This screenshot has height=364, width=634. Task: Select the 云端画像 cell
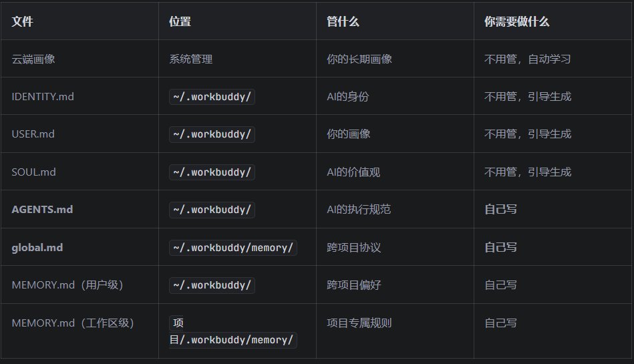point(33,59)
